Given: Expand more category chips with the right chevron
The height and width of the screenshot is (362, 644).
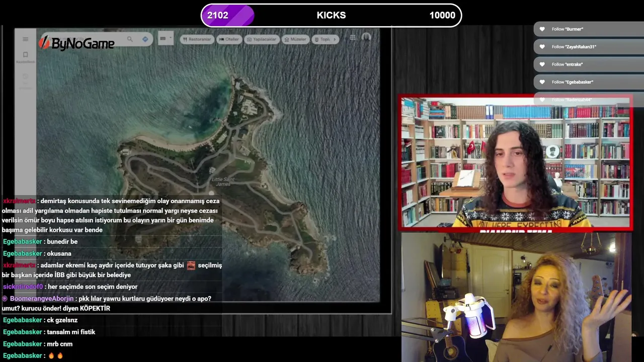Looking at the screenshot, I should click(335, 39).
